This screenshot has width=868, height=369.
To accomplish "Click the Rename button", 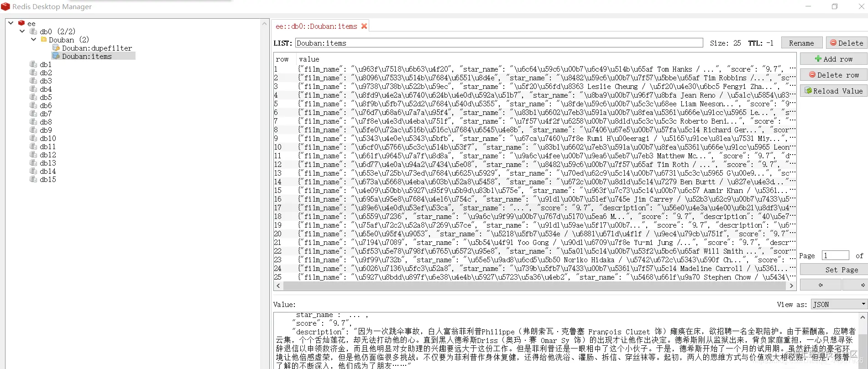I will [x=801, y=43].
